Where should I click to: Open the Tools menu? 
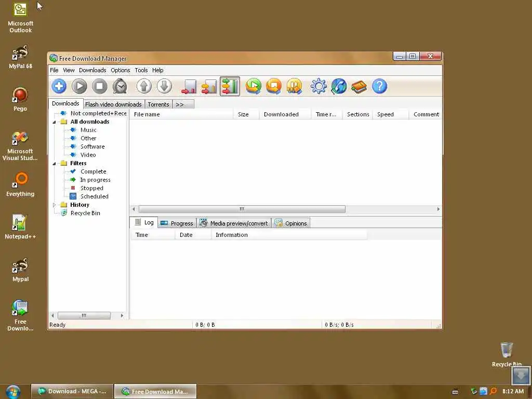tap(141, 70)
